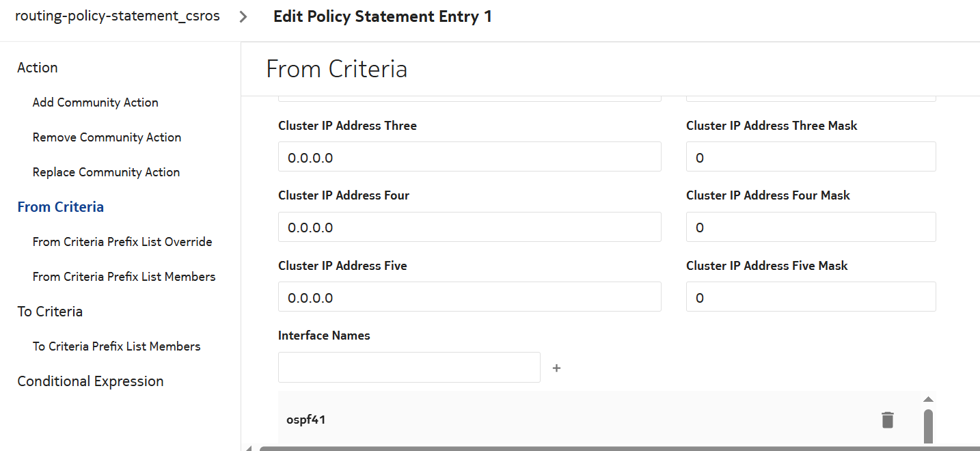Delete the ospf41 interface name entry
The width and height of the screenshot is (980, 451).
tap(887, 420)
